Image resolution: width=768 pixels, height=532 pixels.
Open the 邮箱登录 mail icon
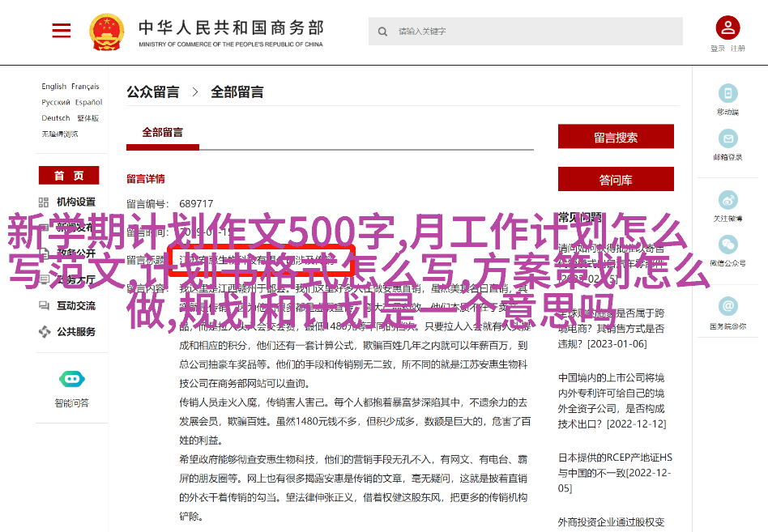click(727, 138)
